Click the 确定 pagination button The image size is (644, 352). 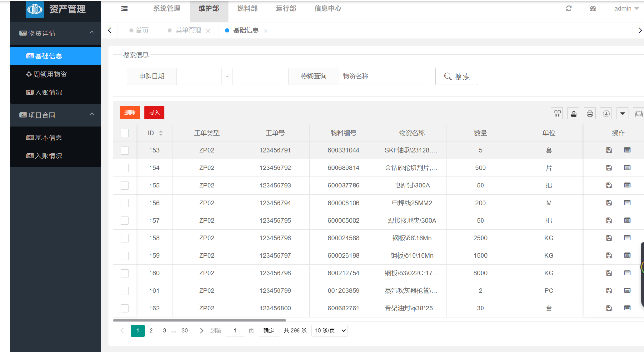(268, 330)
